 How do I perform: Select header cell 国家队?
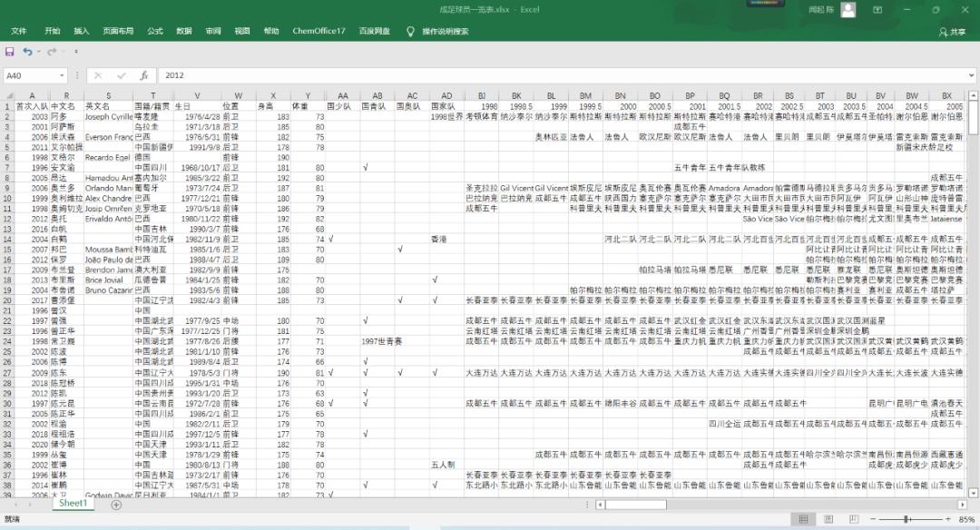click(x=446, y=106)
